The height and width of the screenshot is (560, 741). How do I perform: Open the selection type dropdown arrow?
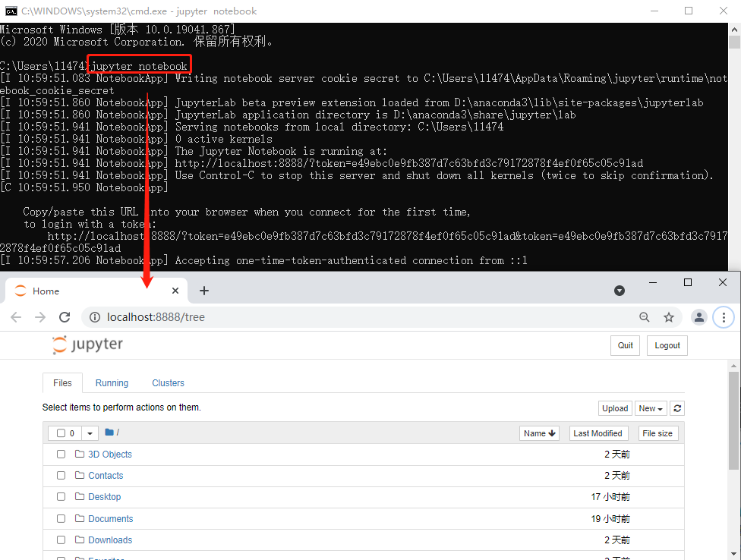point(90,433)
